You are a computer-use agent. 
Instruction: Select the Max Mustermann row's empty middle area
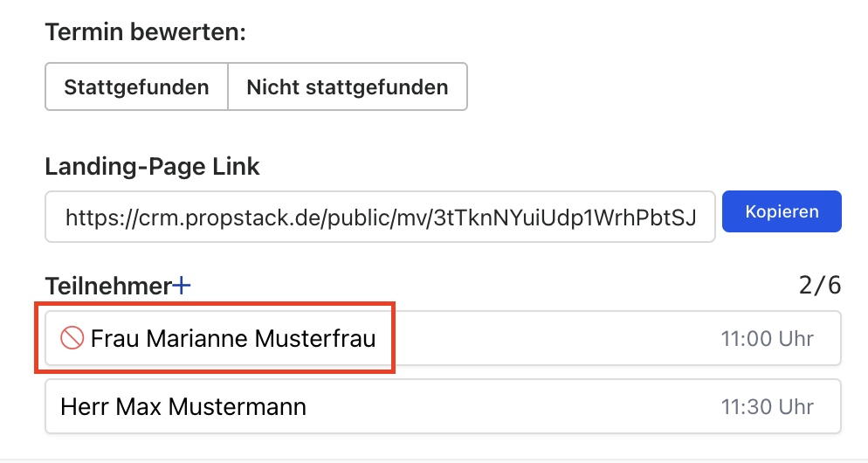tap(513, 406)
